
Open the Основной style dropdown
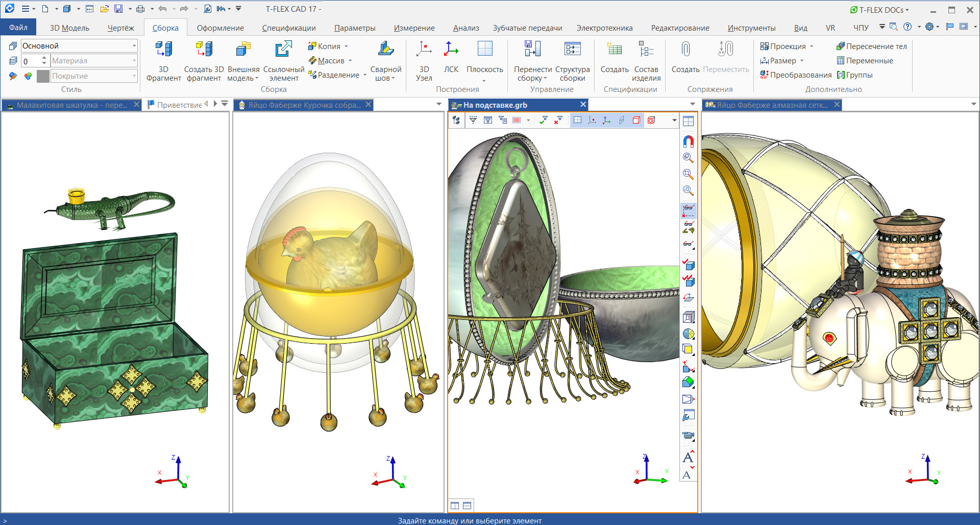tap(134, 46)
